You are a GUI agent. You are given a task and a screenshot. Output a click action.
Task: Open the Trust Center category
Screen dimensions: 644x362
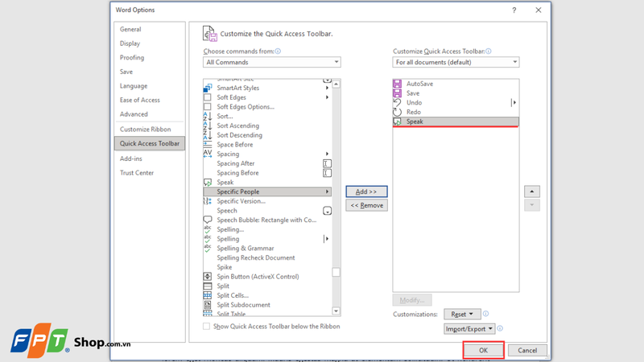pos(137,173)
